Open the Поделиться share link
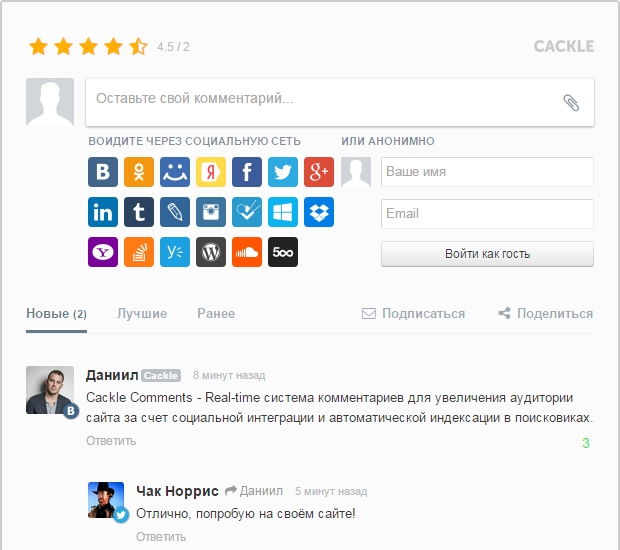The height and width of the screenshot is (550, 620). click(546, 314)
